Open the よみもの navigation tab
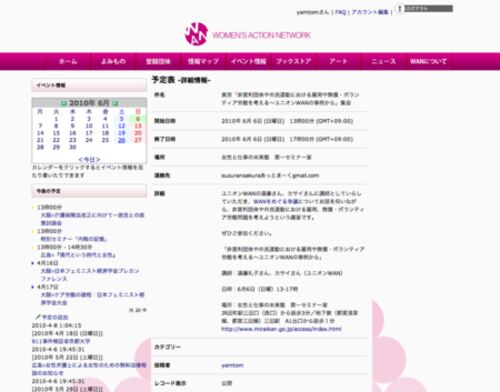The height and width of the screenshot is (392, 500). pos(113,61)
